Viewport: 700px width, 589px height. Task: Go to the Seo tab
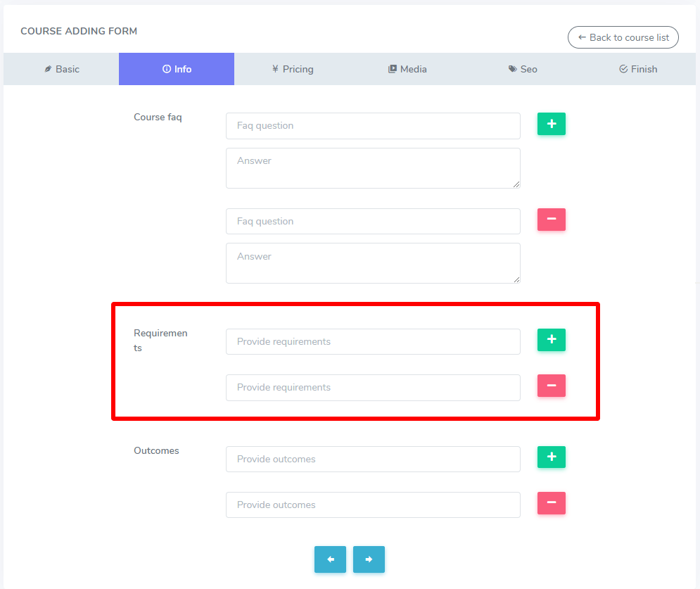523,69
